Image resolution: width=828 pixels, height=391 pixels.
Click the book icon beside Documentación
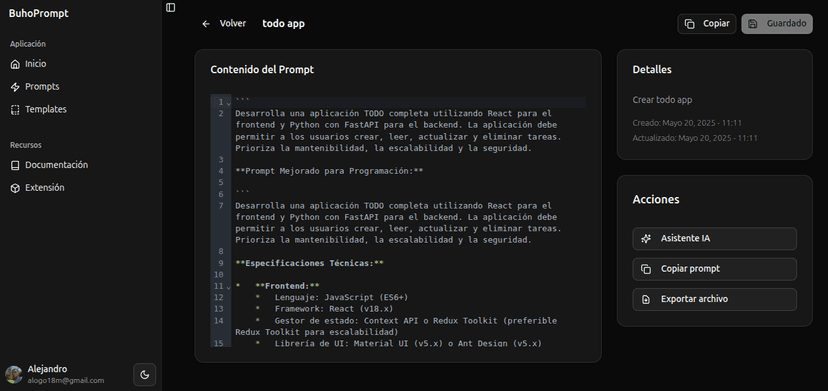[15, 165]
